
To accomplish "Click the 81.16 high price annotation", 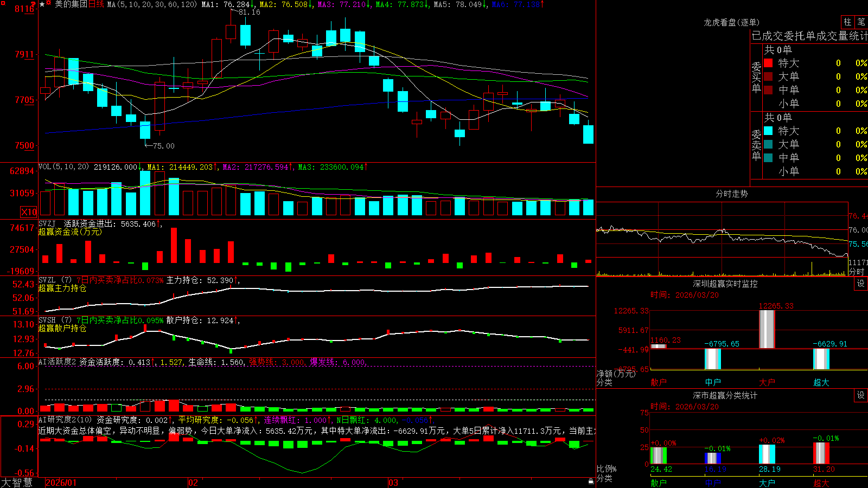I will (249, 12).
